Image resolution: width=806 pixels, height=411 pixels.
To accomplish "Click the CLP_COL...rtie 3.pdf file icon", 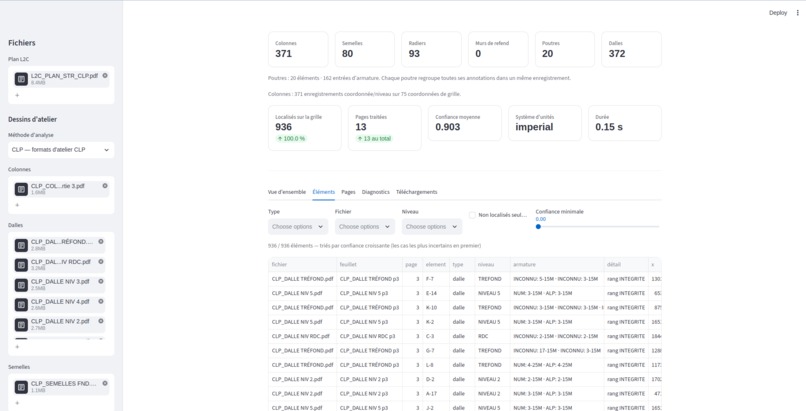I will pyautogui.click(x=21, y=189).
